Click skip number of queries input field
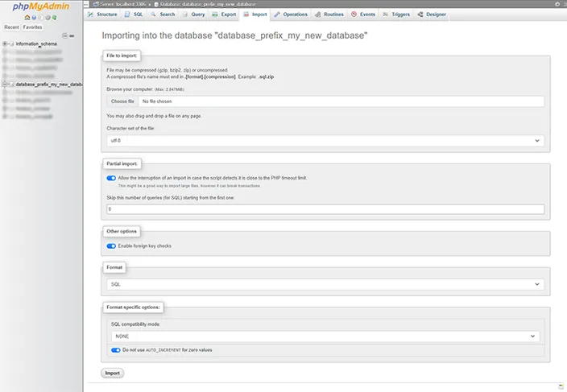Screen dimensions: 567x392 point(325,209)
